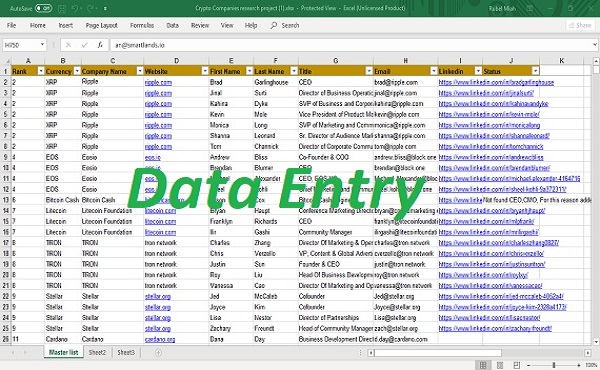The image size is (600, 370).
Task: Click the zoom in plus icon
Action: click(x=579, y=365)
